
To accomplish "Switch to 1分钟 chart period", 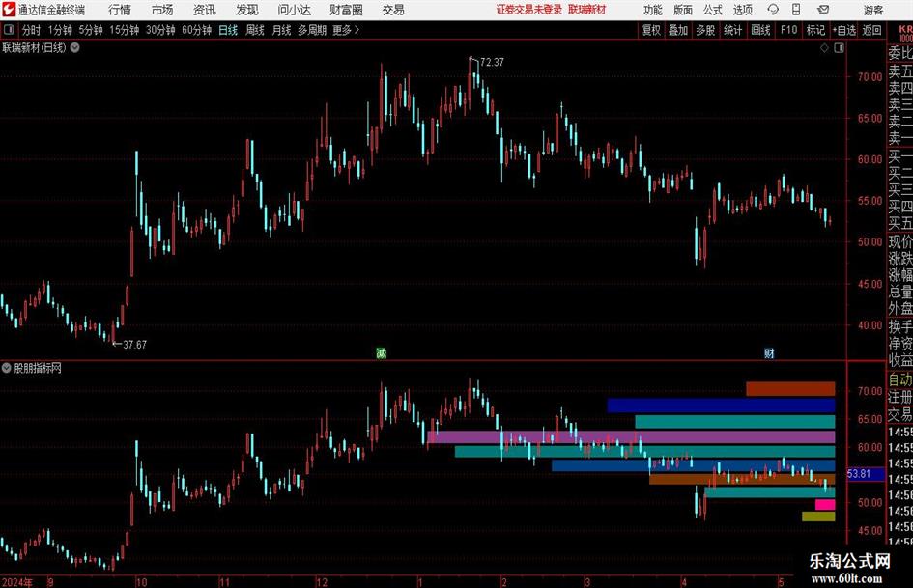I will pos(60,30).
